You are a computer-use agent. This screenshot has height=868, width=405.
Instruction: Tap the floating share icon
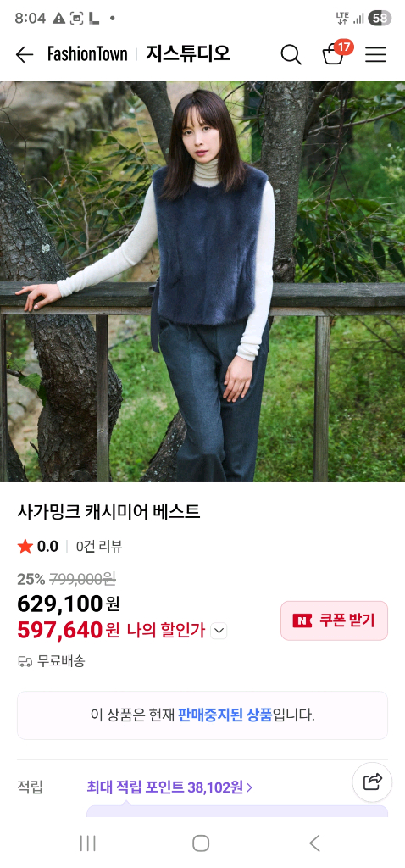pos(372,782)
